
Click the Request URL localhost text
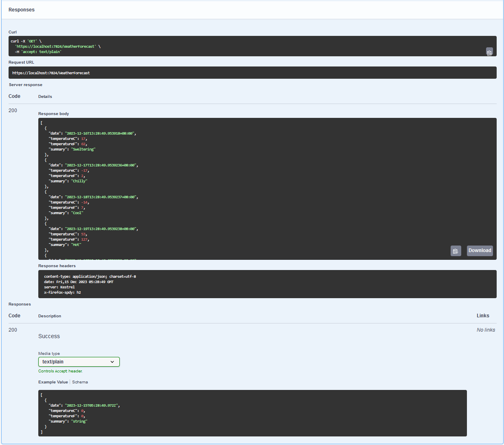click(x=51, y=73)
